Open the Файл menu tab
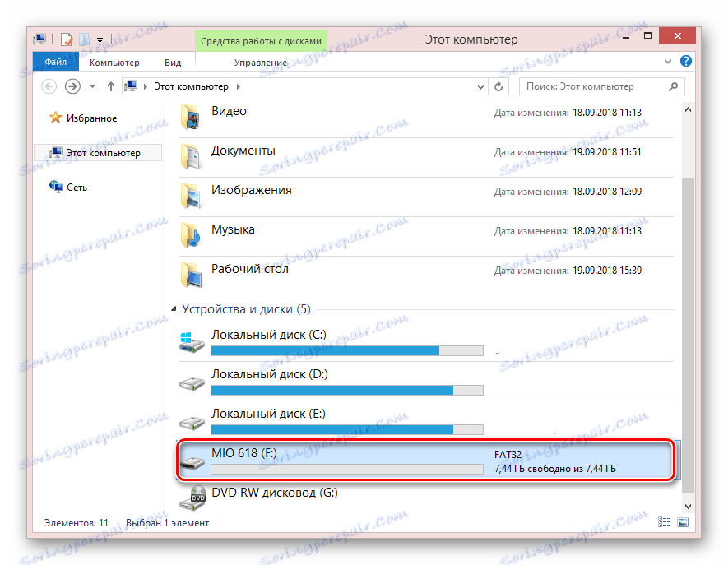This screenshot has height=565, width=728. (x=56, y=62)
